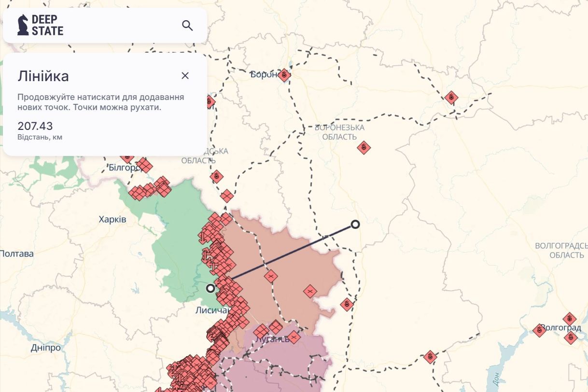Image resolution: width=588 pixels, height=392 pixels.
Task: Click the ВОРОНЕЗЬКА ОБЛАСТЬ region label
Action: (x=339, y=132)
